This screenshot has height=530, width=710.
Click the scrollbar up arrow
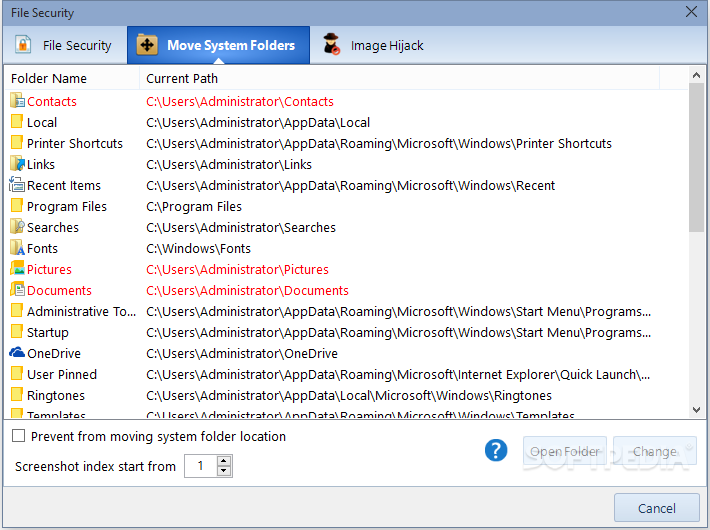696,75
